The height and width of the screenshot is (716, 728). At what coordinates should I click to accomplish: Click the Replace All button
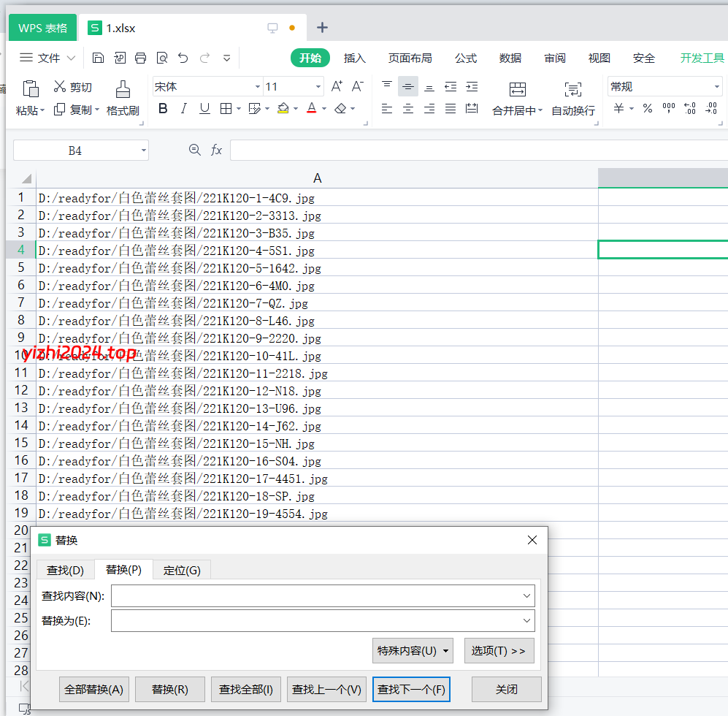click(95, 689)
